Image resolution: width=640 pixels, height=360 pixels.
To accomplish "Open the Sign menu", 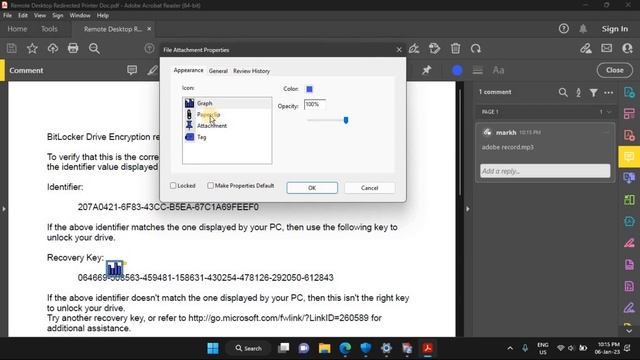I will click(x=58, y=15).
